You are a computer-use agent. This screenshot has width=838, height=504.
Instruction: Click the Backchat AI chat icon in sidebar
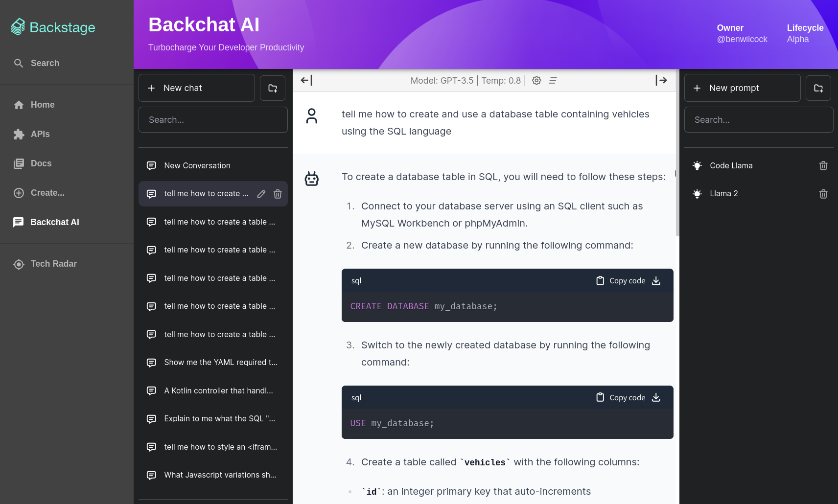[19, 222]
